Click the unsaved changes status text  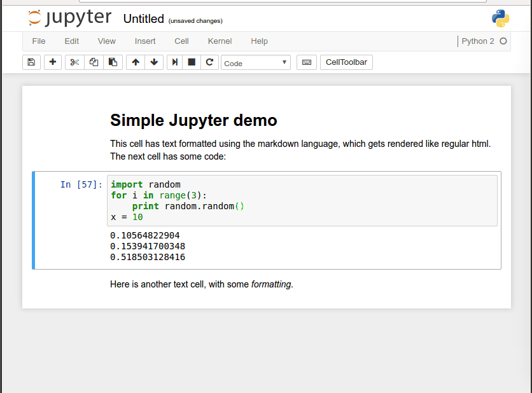click(x=195, y=21)
